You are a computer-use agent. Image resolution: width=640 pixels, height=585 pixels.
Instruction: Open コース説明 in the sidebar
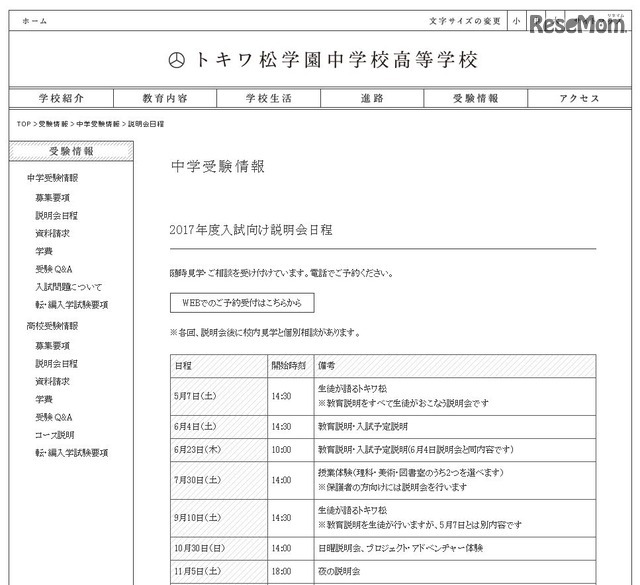coord(55,435)
